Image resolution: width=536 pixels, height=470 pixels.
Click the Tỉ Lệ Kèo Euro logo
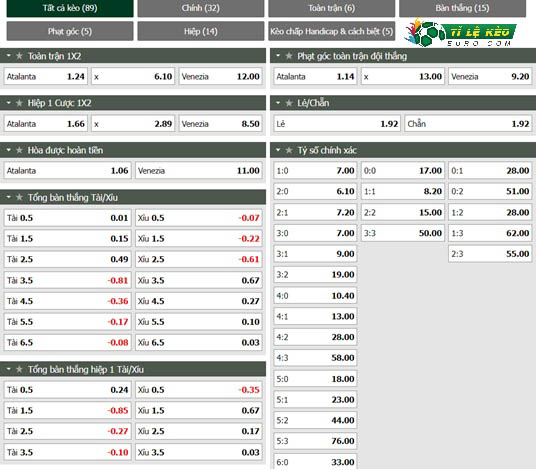(x=460, y=32)
